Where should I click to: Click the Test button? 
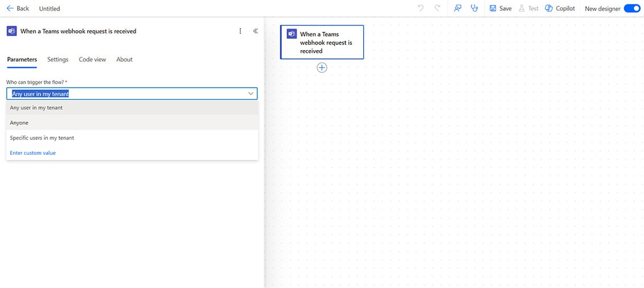coord(528,8)
